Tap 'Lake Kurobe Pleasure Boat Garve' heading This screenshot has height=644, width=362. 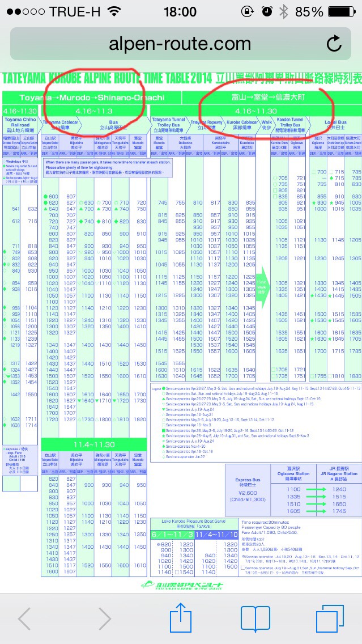(x=194, y=521)
